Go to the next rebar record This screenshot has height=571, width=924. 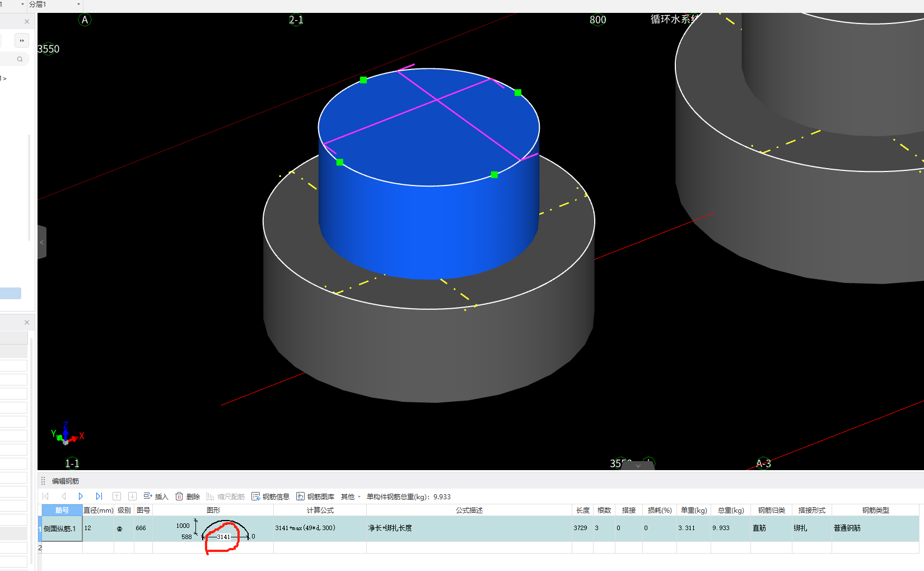(81, 496)
